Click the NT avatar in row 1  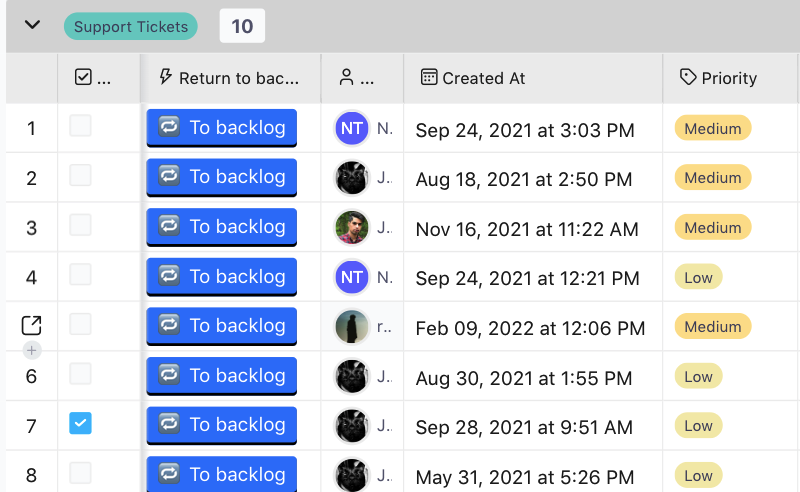coord(352,128)
